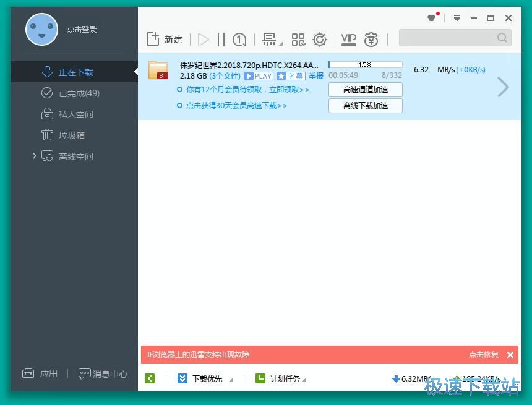Click the priority number-one toolbar icon
The width and height of the screenshot is (532, 405).
point(239,40)
